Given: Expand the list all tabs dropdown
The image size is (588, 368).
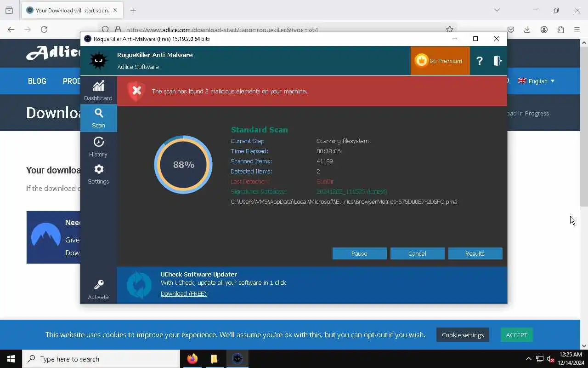Looking at the screenshot, I should tap(497, 10).
